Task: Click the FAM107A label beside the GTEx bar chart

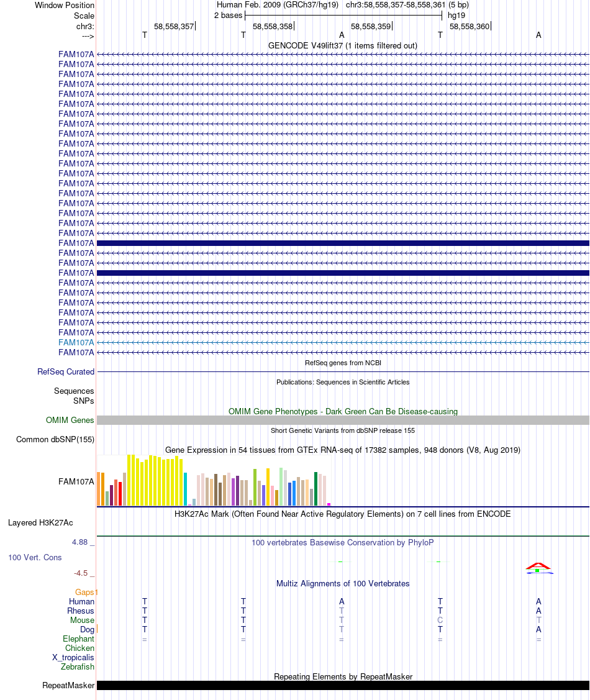Action: click(x=76, y=481)
